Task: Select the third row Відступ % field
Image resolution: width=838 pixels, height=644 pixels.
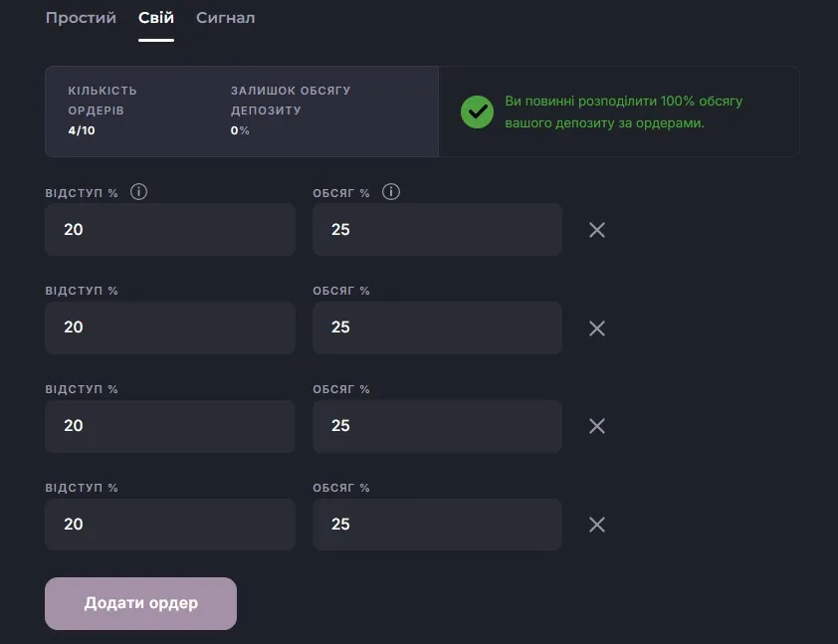Action: (170, 426)
